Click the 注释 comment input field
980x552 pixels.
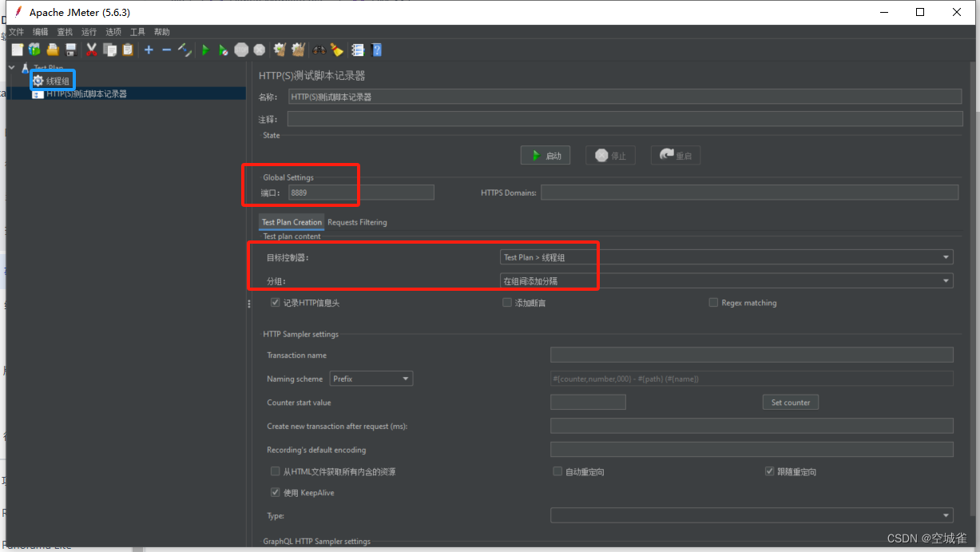point(625,119)
